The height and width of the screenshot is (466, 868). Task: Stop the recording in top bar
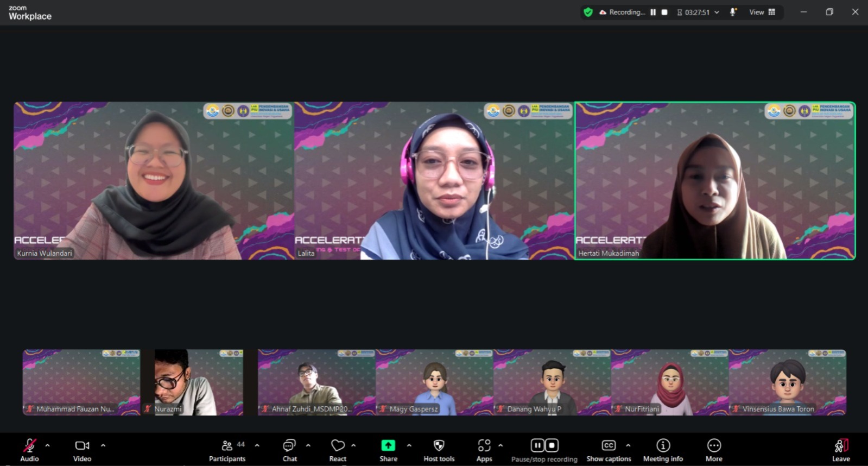click(x=664, y=12)
